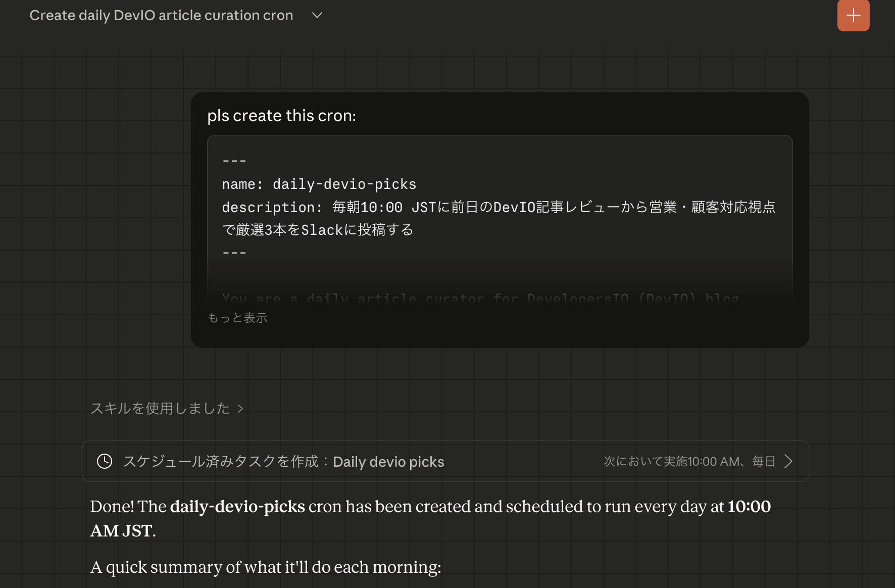Click the もっと表示 show more link
The height and width of the screenshot is (588, 895).
click(x=237, y=318)
